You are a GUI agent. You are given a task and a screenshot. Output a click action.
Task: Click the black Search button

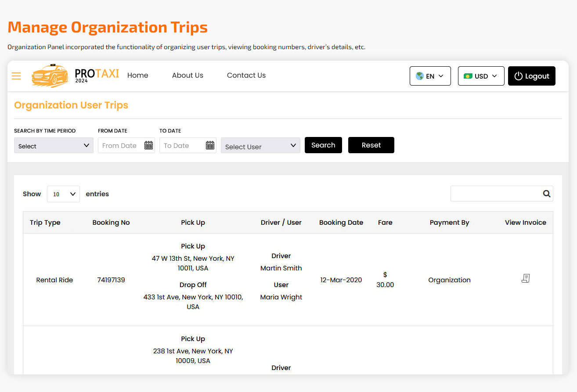click(x=323, y=145)
